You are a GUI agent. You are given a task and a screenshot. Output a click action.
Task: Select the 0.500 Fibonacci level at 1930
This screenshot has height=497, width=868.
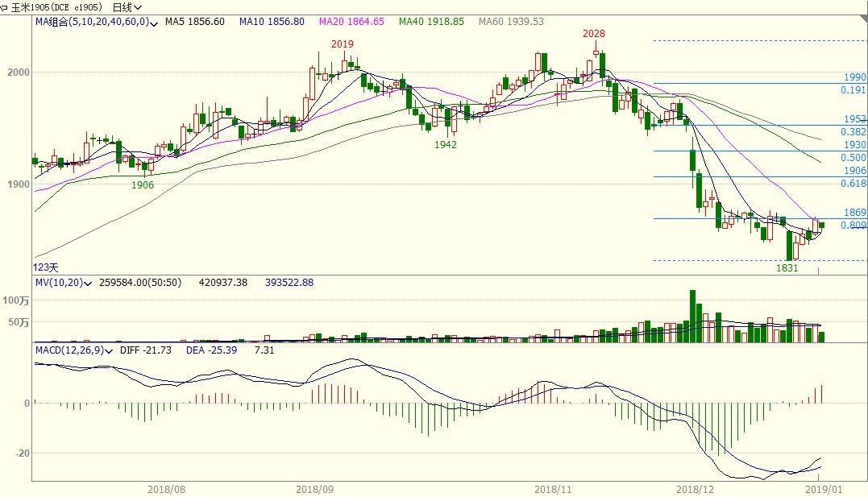point(853,158)
